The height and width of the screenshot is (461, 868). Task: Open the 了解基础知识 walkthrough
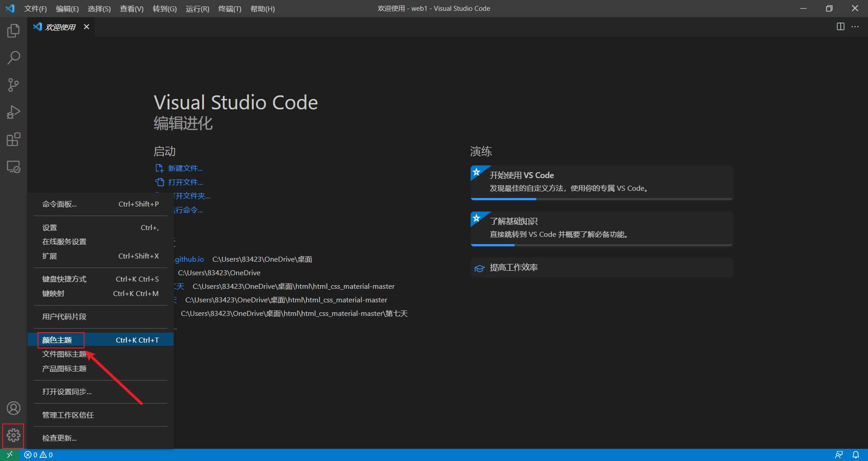601,228
